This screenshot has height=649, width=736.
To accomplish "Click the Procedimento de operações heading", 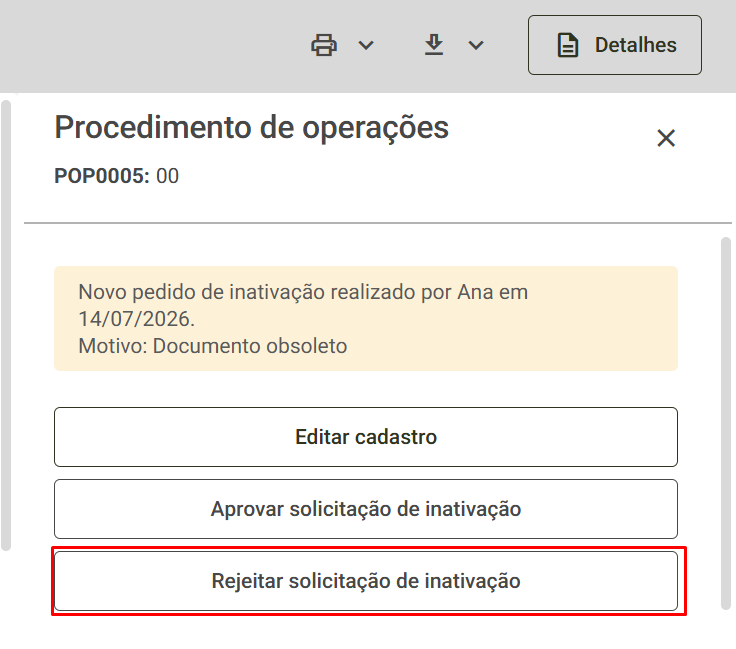I will (x=252, y=128).
